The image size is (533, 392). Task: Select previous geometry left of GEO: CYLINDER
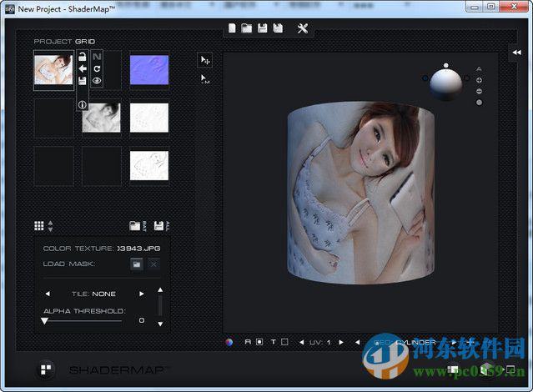pyautogui.click(x=357, y=342)
